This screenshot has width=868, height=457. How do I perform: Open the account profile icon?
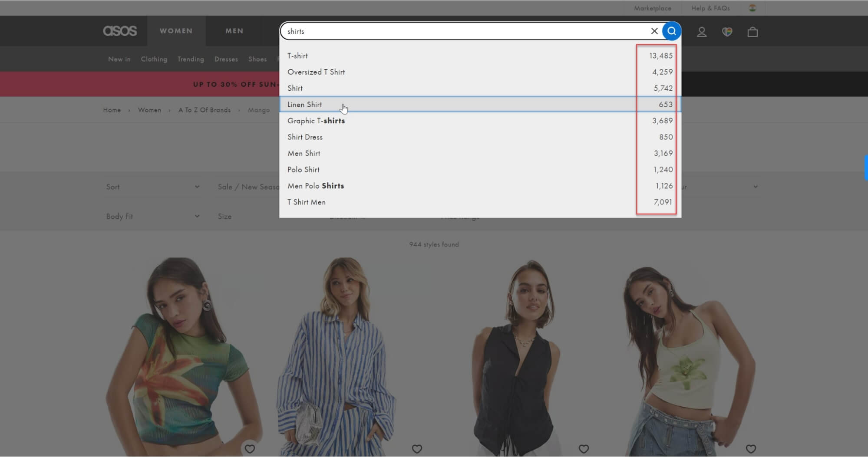702,31
